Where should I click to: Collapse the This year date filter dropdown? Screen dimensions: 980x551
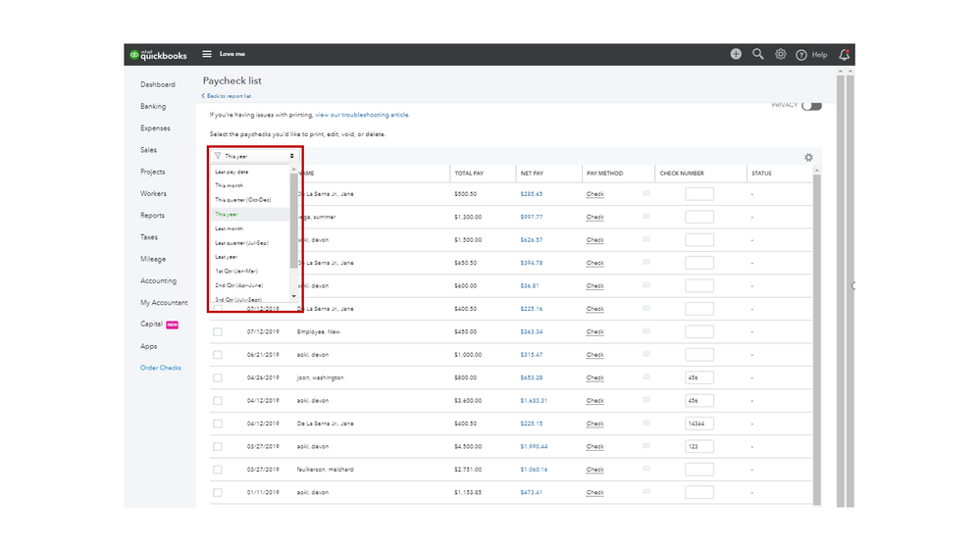click(x=254, y=156)
